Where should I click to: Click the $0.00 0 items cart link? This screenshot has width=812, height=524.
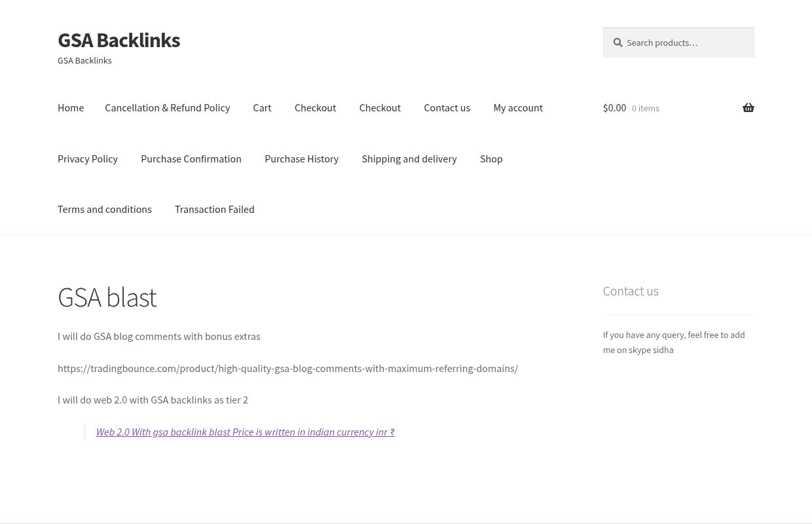[x=678, y=107]
